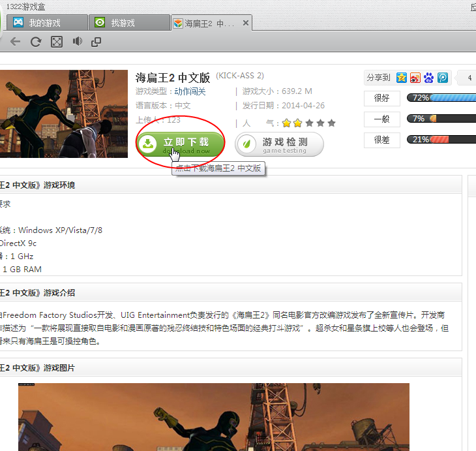Click the 立即下载 download now button
This screenshot has width=476, height=451.
click(x=181, y=144)
